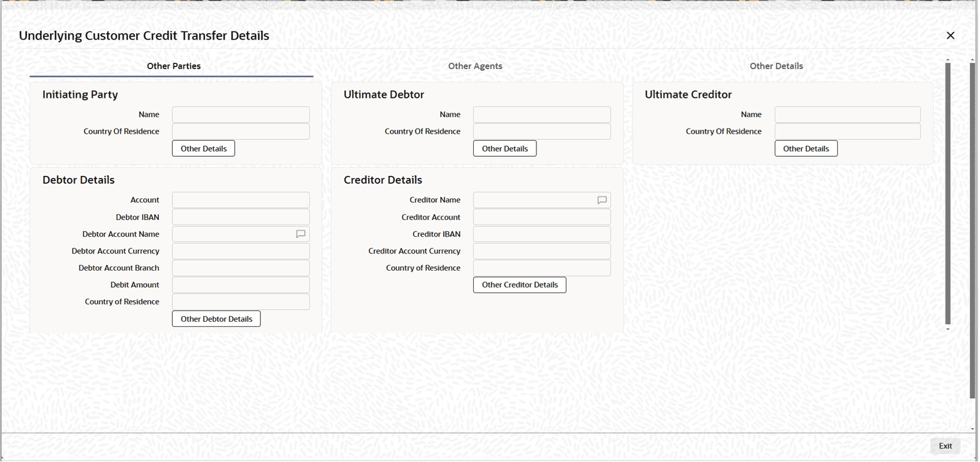Click the Debtor Details section heading
This screenshot has width=980, height=462.
pos(79,180)
